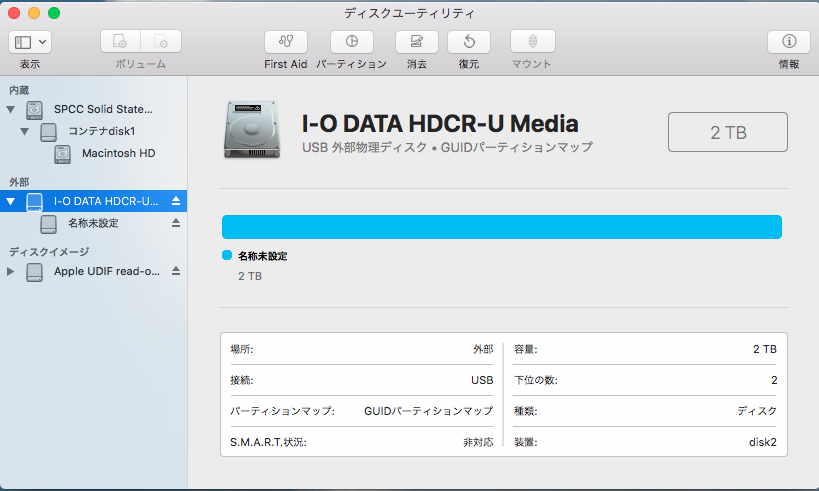Click the S.M.A.R.T.状況 value 非対応
Image resolution: width=819 pixels, height=491 pixels.
(x=478, y=442)
